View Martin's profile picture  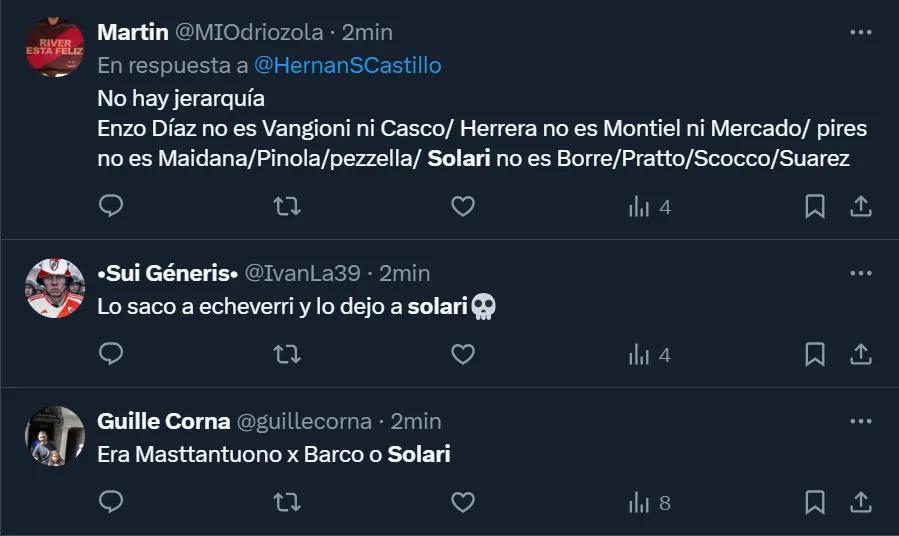55,47
